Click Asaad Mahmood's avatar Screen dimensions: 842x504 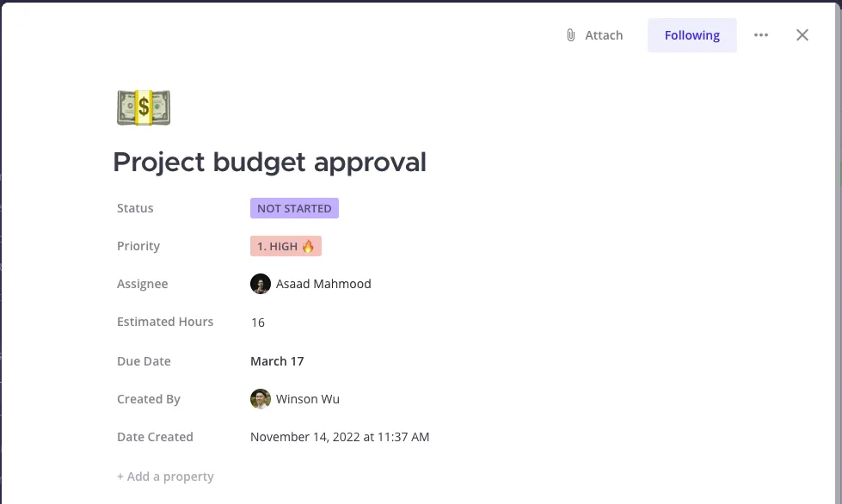pyautogui.click(x=261, y=284)
